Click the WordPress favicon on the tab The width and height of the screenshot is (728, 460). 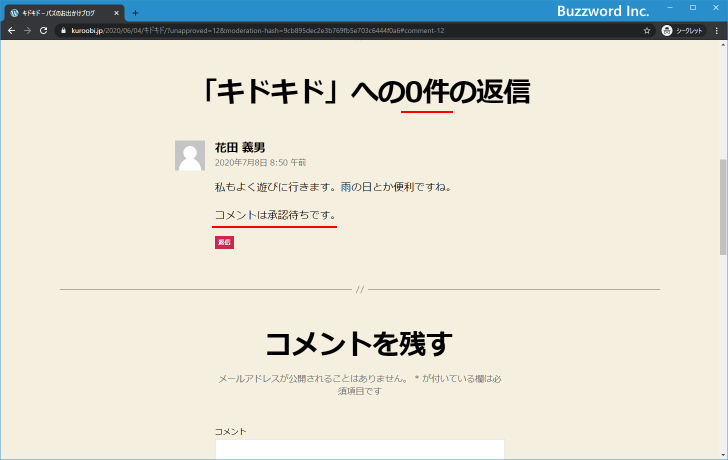point(14,13)
